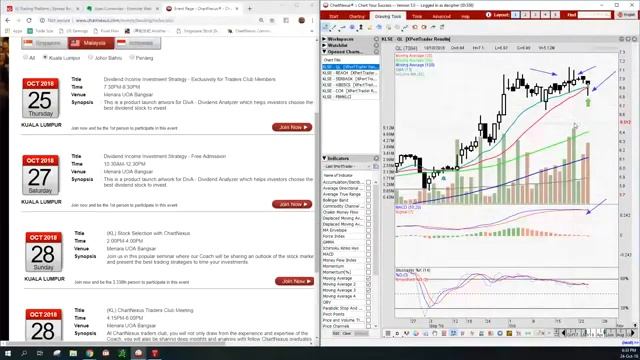Viewport: 640px width, 360px height.
Task: Select layout 3 button
Action: [535, 15]
